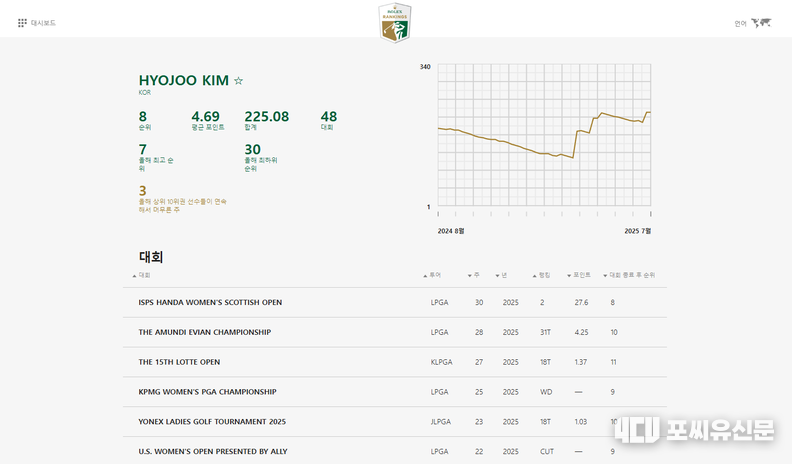Sort table by 포인트 points column
This screenshot has height=464, width=792.
tap(579, 275)
